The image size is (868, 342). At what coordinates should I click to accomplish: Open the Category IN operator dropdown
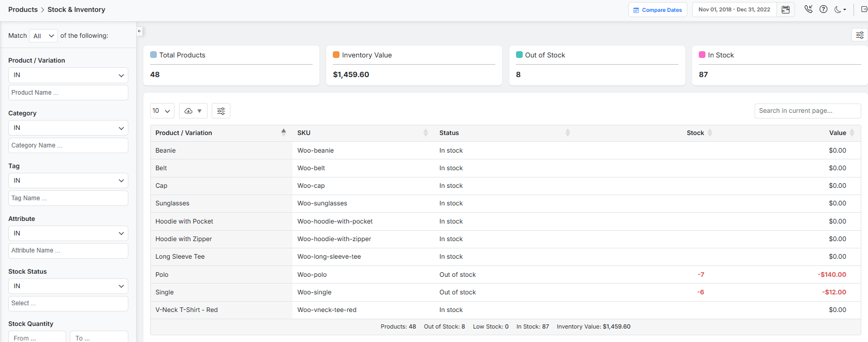(x=68, y=128)
